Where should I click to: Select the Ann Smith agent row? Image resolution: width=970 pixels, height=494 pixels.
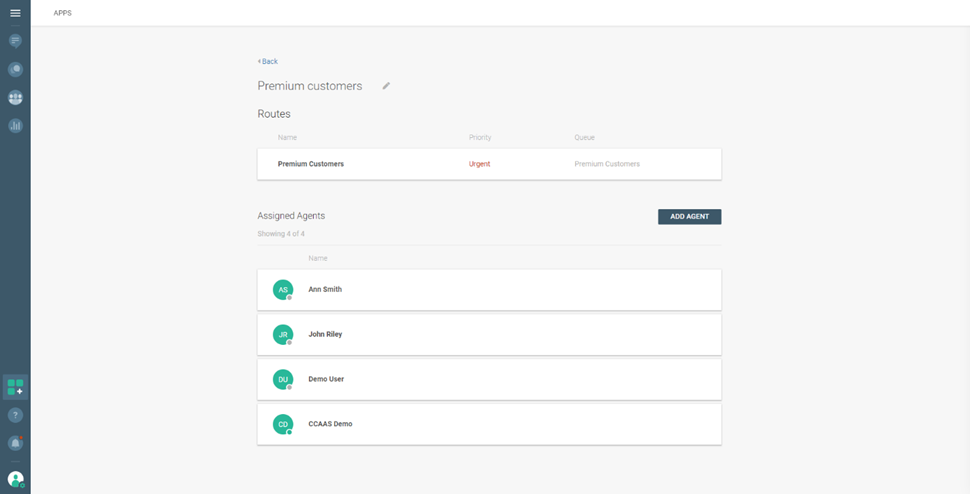489,289
